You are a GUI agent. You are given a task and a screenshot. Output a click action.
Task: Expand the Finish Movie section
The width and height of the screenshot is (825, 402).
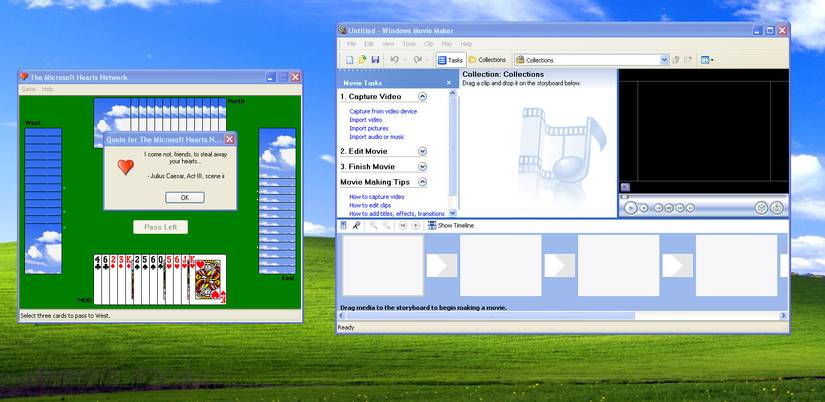click(x=422, y=166)
